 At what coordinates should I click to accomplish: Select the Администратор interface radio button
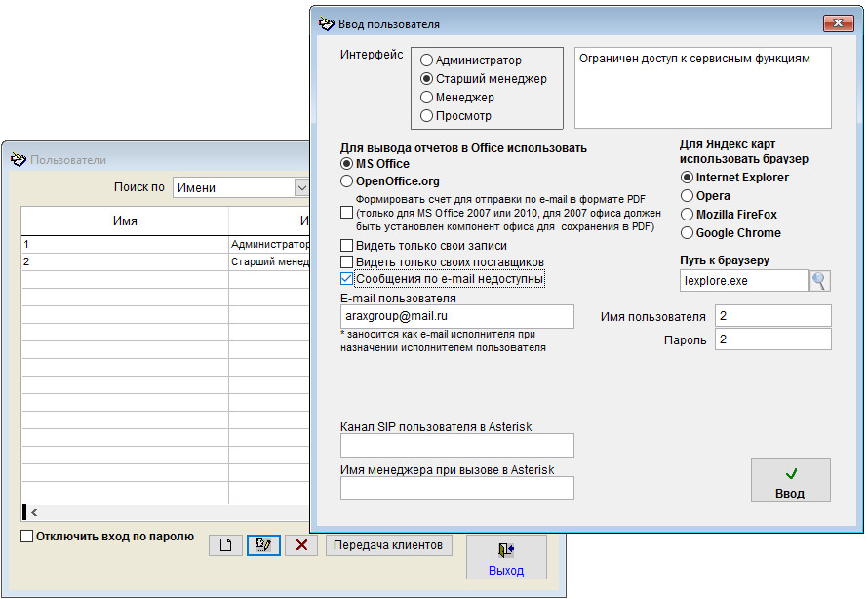(426, 60)
